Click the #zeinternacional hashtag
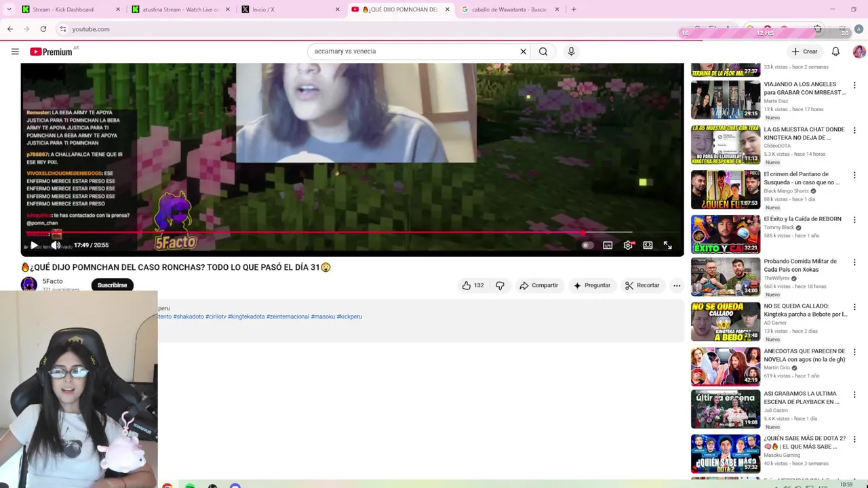This screenshot has height=488, width=868. [x=288, y=317]
